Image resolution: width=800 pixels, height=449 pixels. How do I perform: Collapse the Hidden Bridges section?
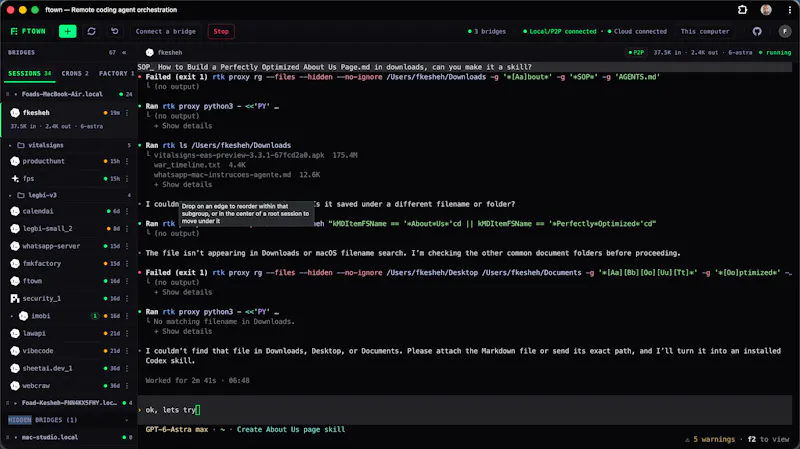(x=127, y=420)
